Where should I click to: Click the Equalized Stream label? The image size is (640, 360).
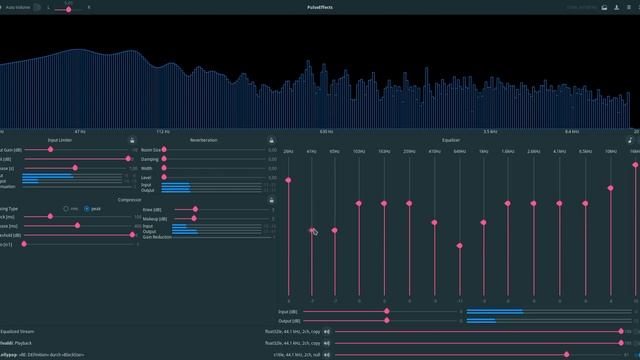tap(17, 332)
